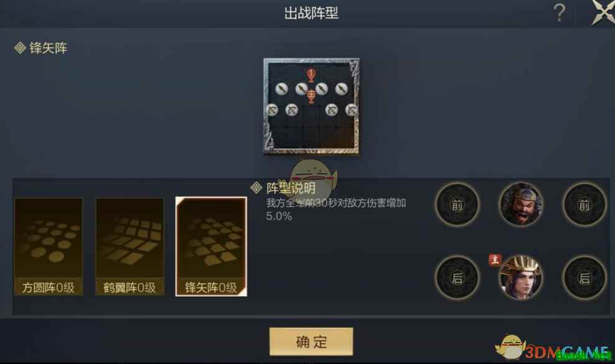The width and height of the screenshot is (615, 364).
Task: Click the leftmost spear unit token on grid
Action: click(x=281, y=89)
